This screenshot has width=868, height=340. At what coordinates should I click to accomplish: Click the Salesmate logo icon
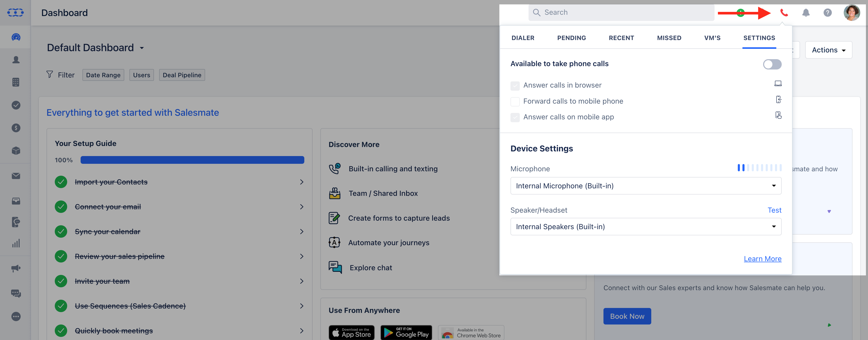[16, 12]
